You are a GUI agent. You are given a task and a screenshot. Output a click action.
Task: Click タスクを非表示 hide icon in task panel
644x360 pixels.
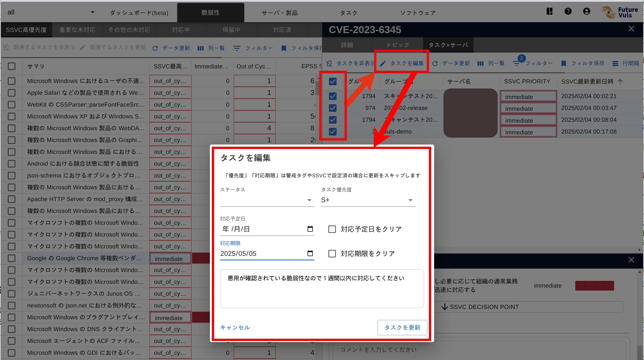tap(329, 63)
